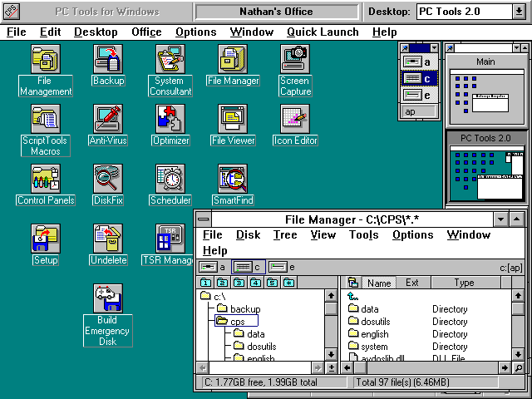The width and height of the screenshot is (532, 399).
Task: Click the Type column header in file list
Action: pos(463,283)
